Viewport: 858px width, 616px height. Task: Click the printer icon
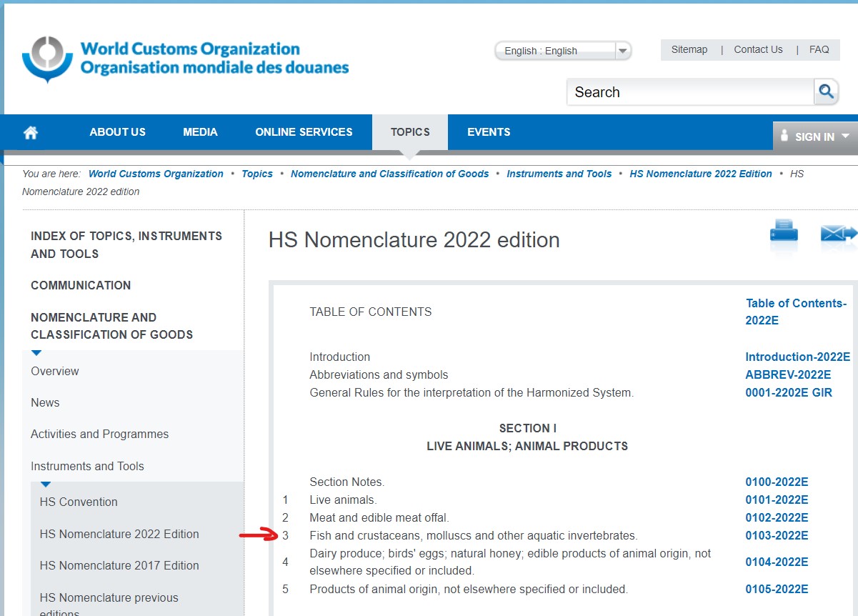pos(783,234)
